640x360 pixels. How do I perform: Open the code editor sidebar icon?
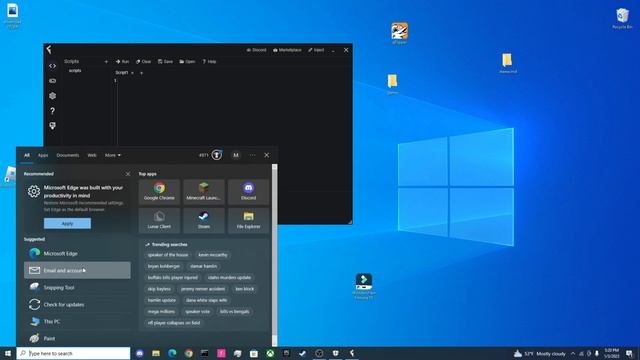[x=52, y=66]
